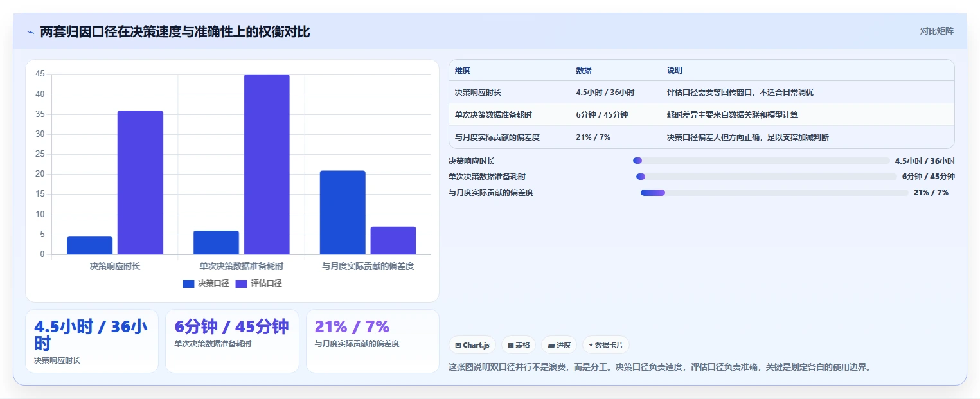The width and height of the screenshot is (980, 399).
Task: Click the progress bar for 单次决策数据准备耗时
Action: [767, 177]
